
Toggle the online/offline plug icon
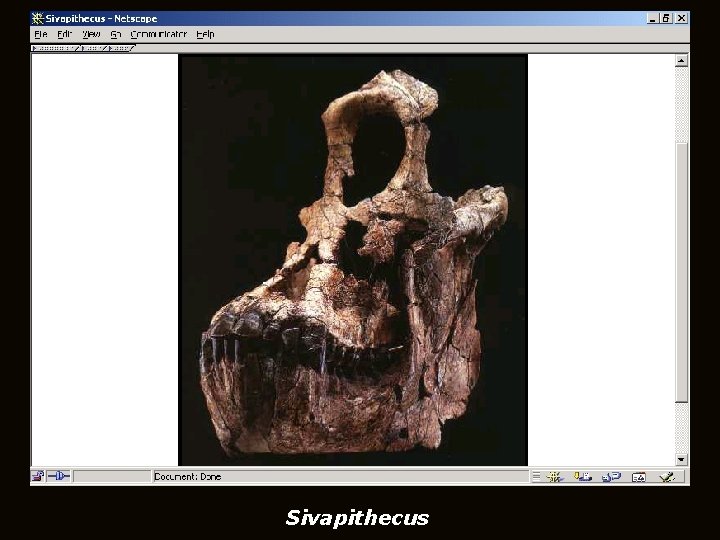pos(59,476)
